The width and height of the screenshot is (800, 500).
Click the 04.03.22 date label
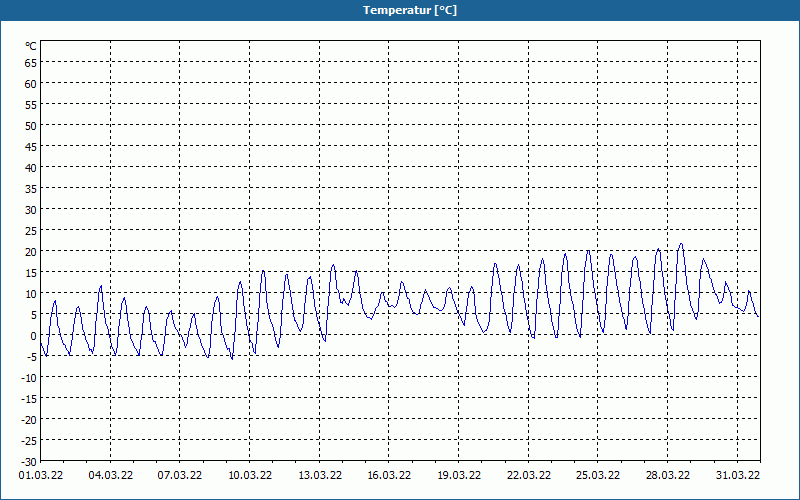click(x=110, y=475)
